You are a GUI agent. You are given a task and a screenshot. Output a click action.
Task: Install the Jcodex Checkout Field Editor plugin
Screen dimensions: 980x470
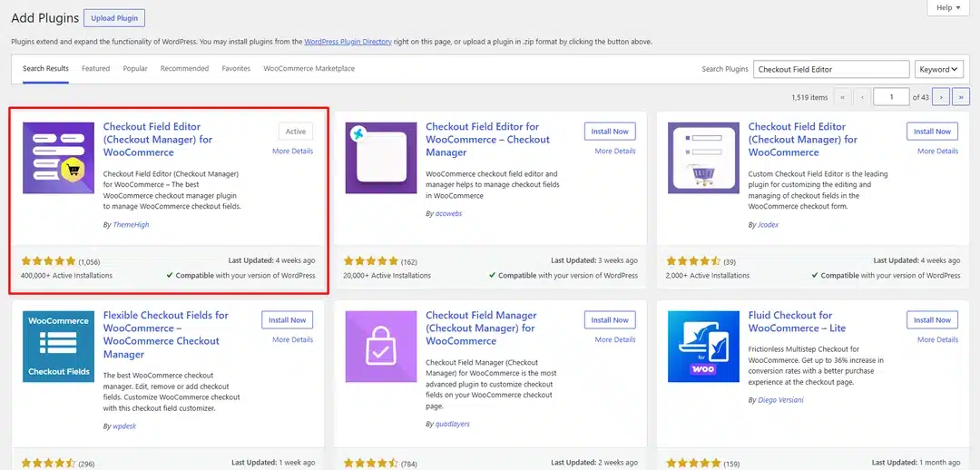[x=933, y=132]
